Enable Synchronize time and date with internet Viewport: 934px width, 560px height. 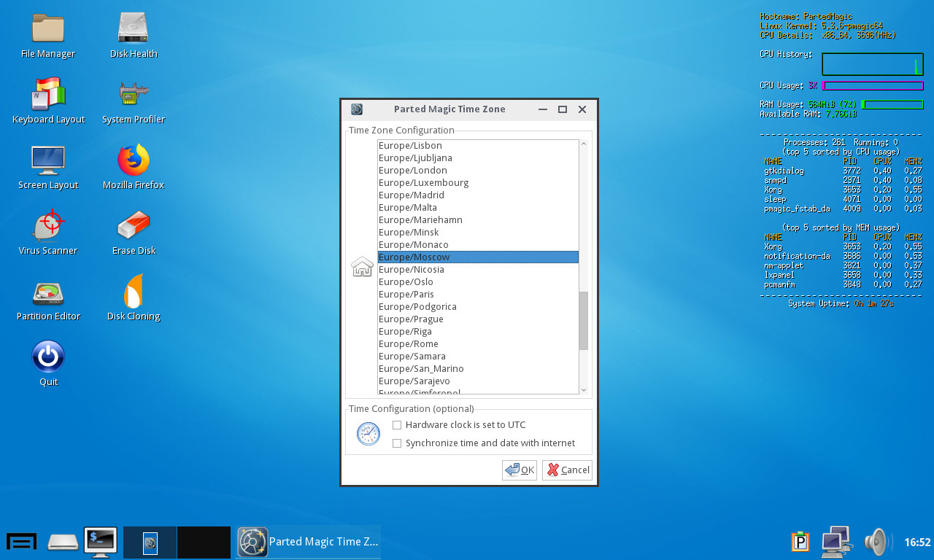397,443
